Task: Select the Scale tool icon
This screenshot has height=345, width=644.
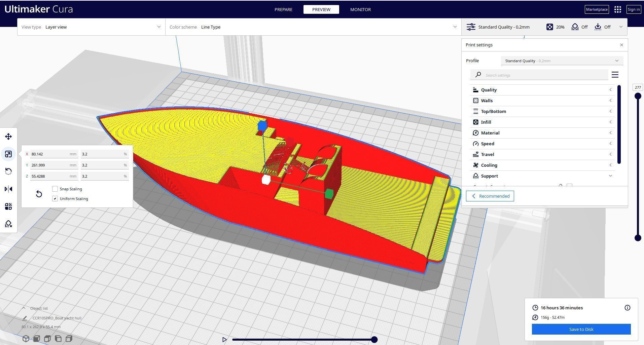Action: pos(8,154)
